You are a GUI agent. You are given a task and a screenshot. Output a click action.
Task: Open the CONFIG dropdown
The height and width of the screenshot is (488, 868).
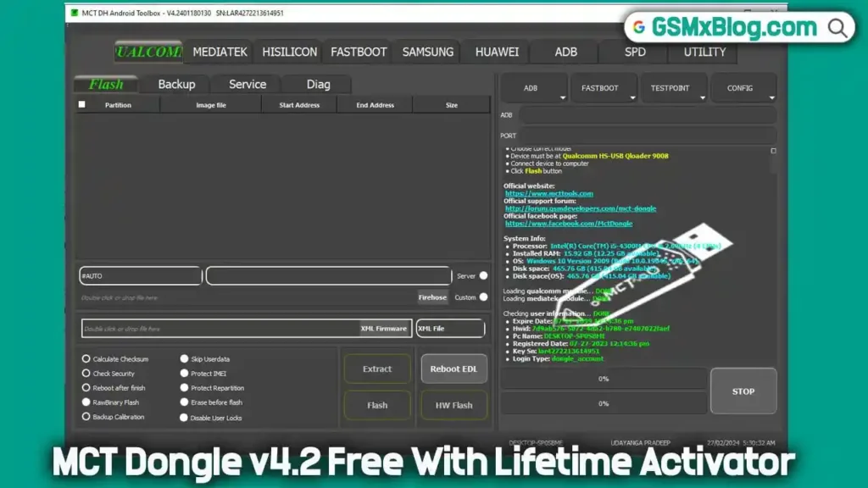(743, 88)
